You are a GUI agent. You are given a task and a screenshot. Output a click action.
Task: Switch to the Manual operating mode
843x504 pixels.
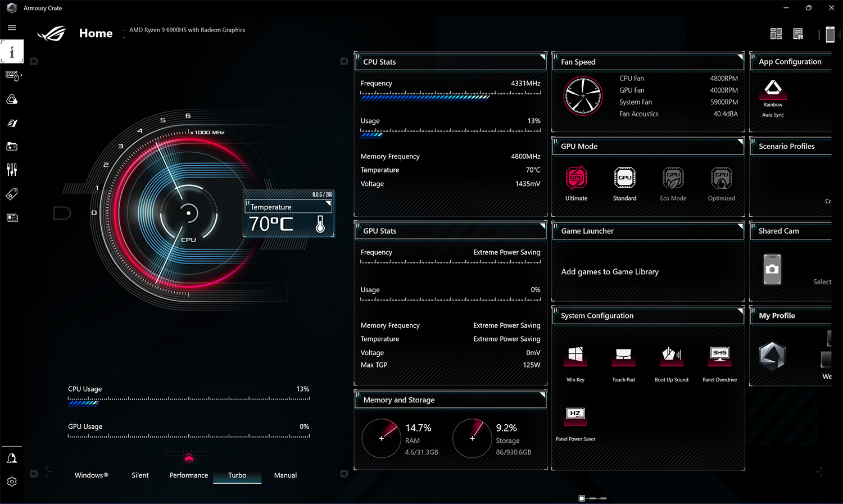pos(285,475)
